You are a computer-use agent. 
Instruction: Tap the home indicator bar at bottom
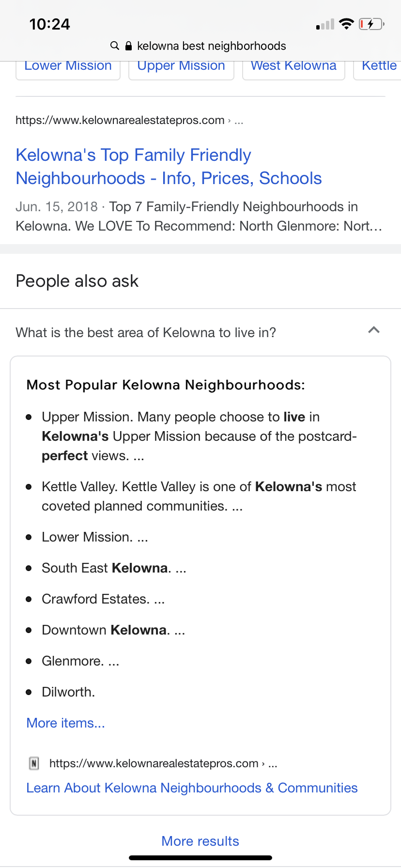coord(200,858)
